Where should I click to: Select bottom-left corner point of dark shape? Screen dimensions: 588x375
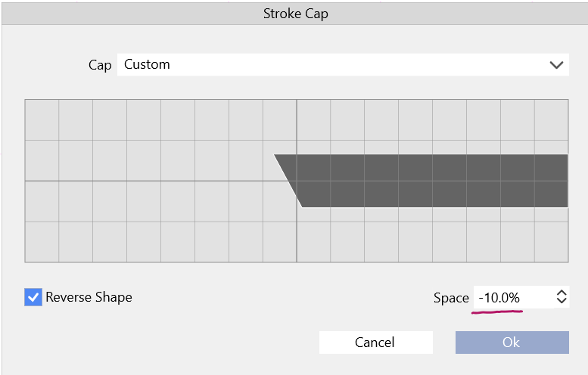point(302,206)
